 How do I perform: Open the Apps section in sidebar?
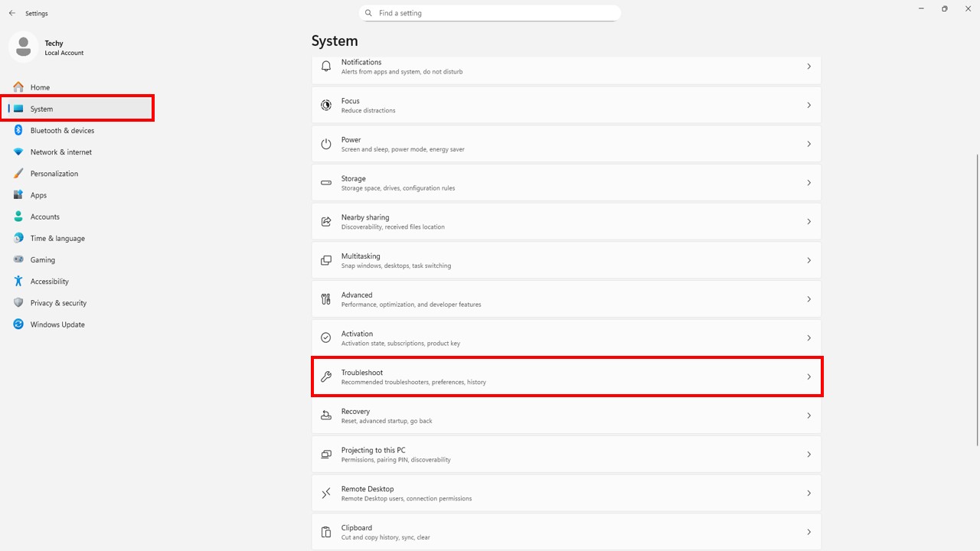pyautogui.click(x=38, y=195)
